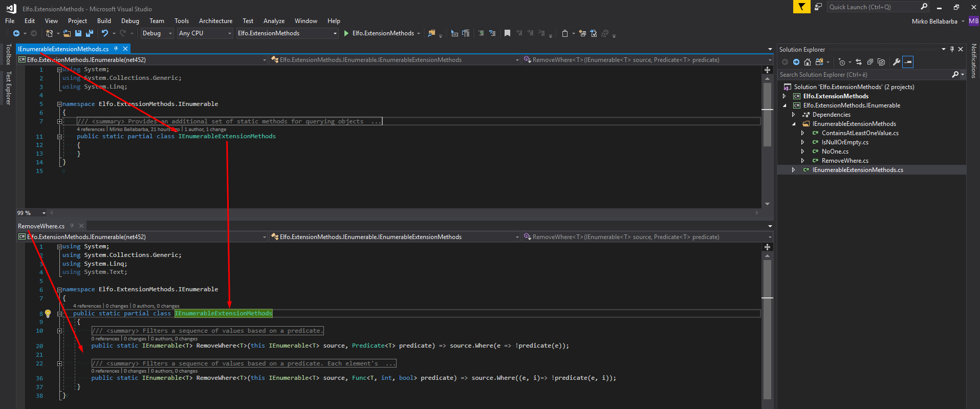Pin the RemoveWhere.cs tab
This screenshot has height=409, width=980.
[x=72, y=226]
